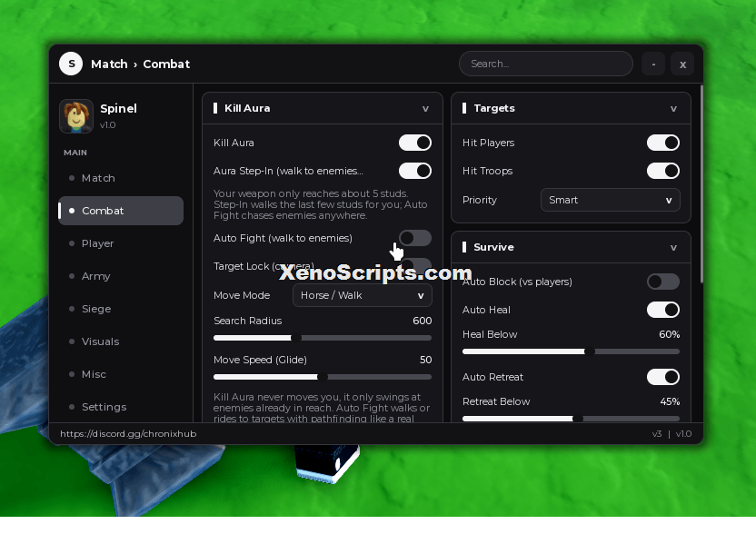Disable the Auto Heal toggle

pyautogui.click(x=663, y=310)
